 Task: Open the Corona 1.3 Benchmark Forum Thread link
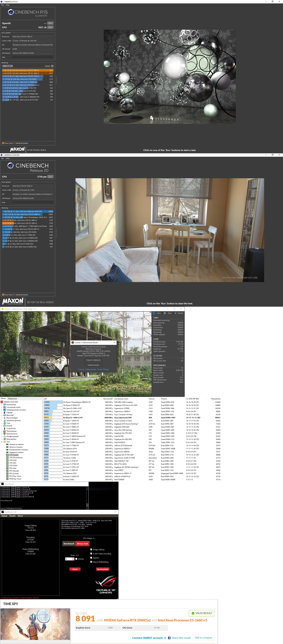(93, 369)
